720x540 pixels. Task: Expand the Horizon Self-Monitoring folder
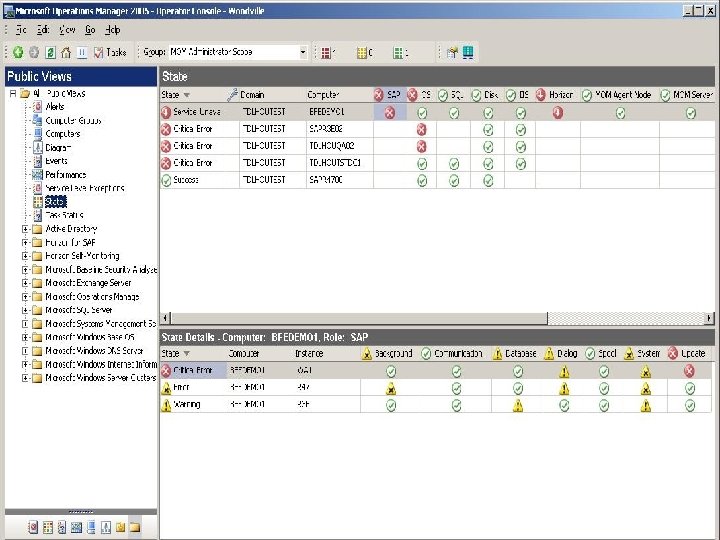click(26, 256)
